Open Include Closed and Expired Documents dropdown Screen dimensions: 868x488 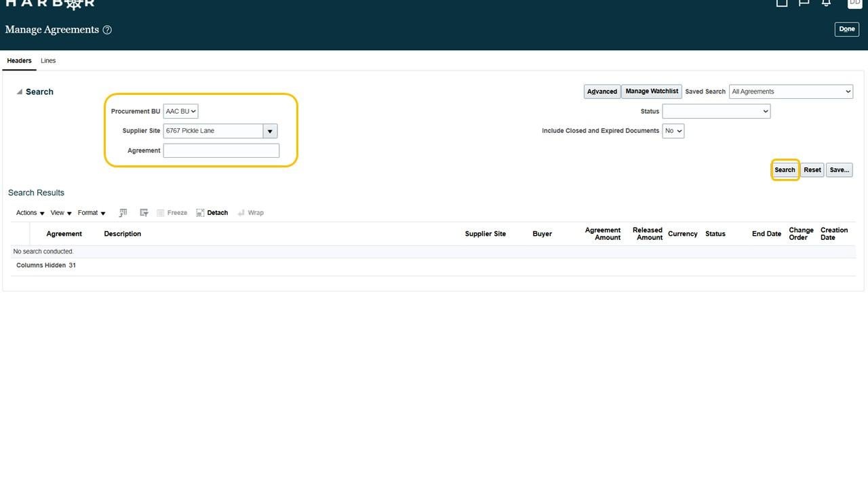coord(673,131)
